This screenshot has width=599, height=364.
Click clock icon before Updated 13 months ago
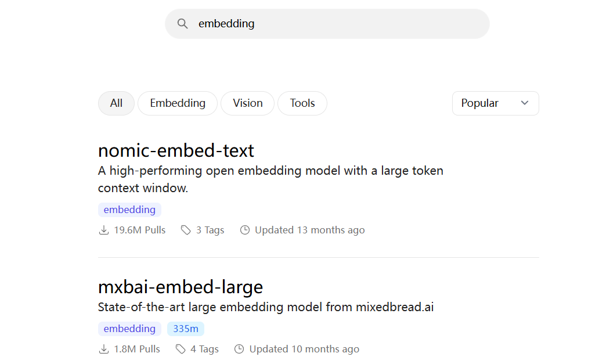click(x=245, y=230)
